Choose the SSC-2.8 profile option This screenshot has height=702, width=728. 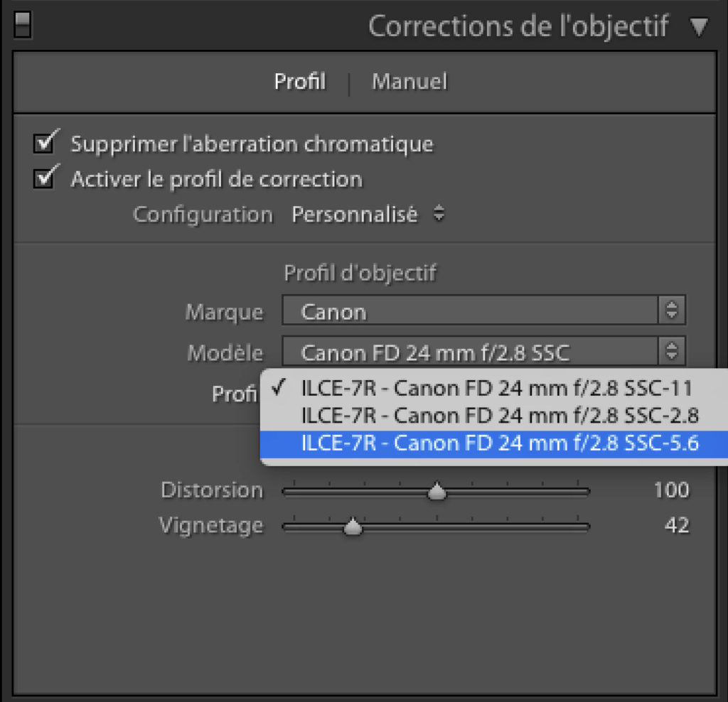click(500, 415)
